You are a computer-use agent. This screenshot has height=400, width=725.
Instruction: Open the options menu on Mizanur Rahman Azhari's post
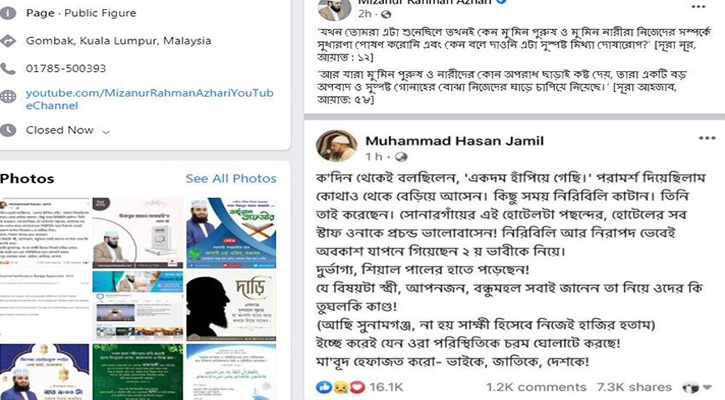pos(698,6)
